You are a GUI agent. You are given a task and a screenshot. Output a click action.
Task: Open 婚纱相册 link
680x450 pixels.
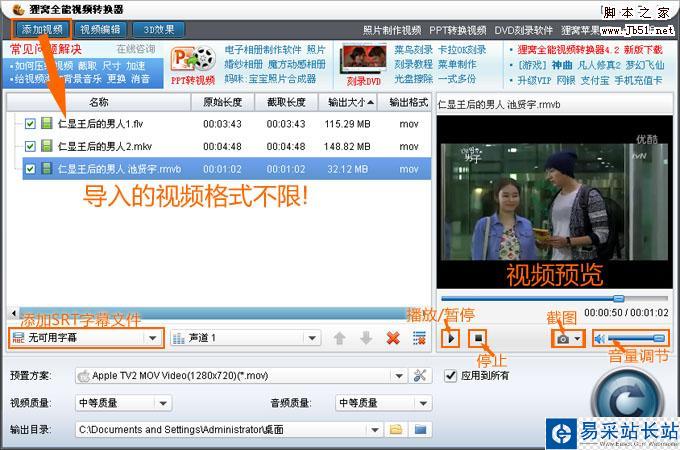pos(243,64)
